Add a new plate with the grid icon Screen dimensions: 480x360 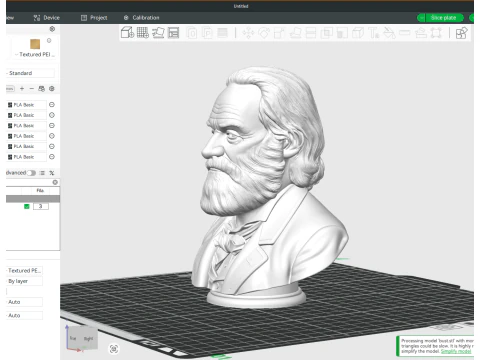coord(143,33)
